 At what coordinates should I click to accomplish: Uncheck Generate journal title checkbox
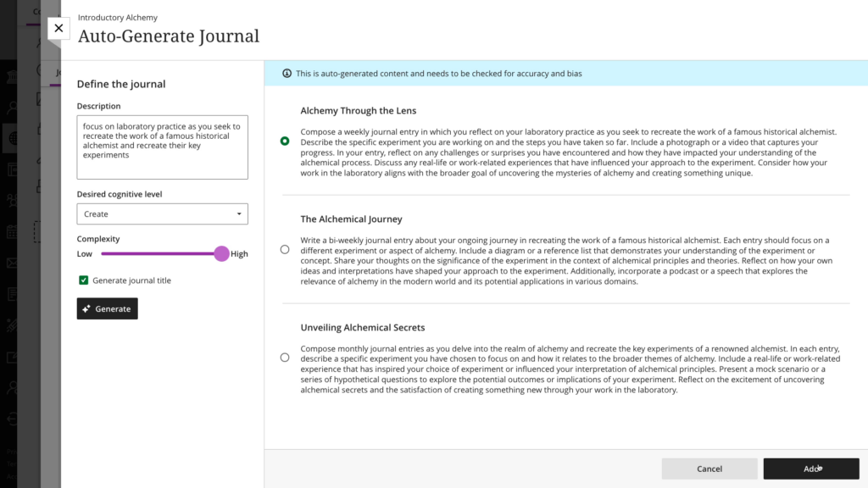click(84, 280)
